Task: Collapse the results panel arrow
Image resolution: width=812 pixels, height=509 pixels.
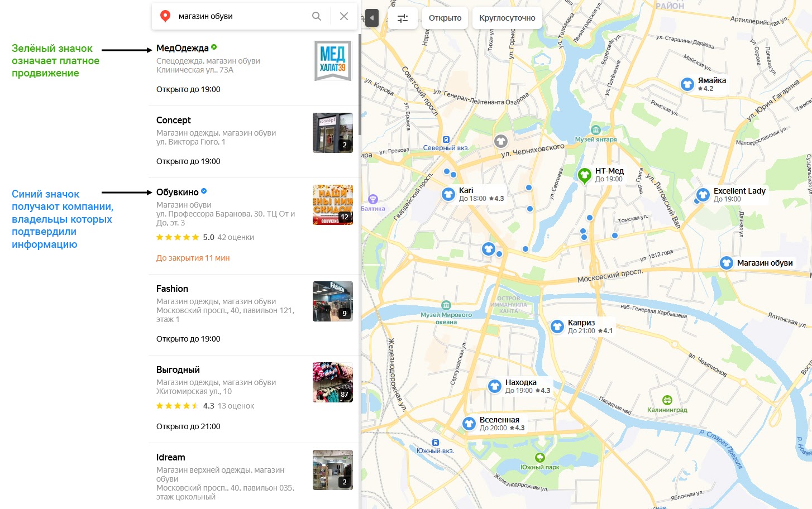Action: click(x=371, y=18)
